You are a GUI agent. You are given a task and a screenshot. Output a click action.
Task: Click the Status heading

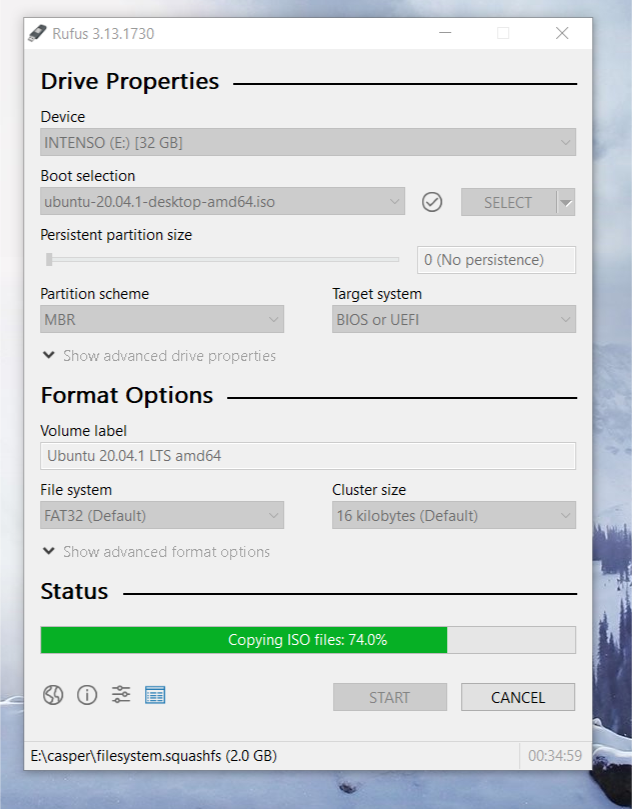74,591
